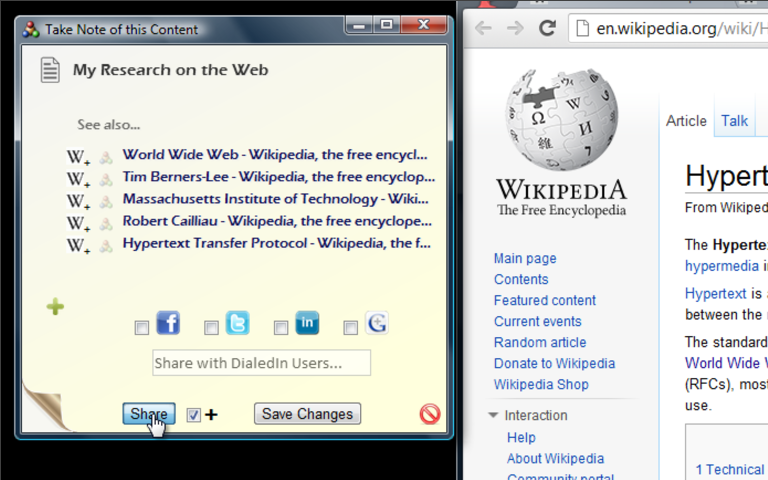Follow the Hypertext link in article
The height and width of the screenshot is (480, 768).
pyautogui.click(x=716, y=293)
